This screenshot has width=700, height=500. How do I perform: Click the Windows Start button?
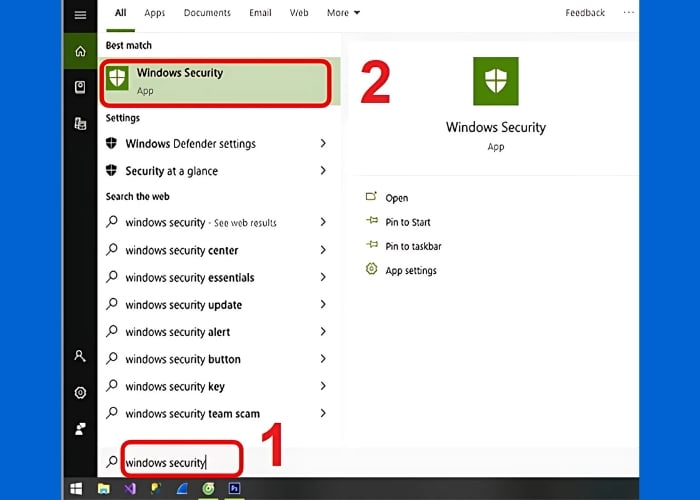pos(76,489)
